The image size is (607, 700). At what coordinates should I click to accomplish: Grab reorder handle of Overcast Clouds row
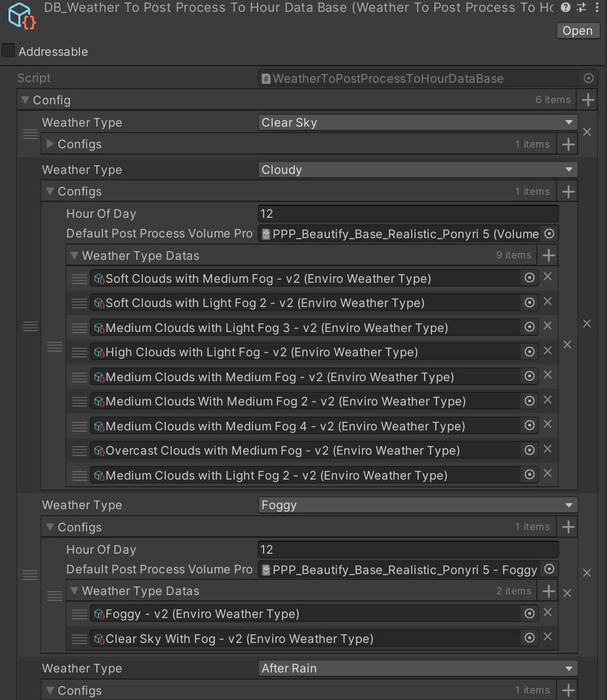click(x=79, y=451)
